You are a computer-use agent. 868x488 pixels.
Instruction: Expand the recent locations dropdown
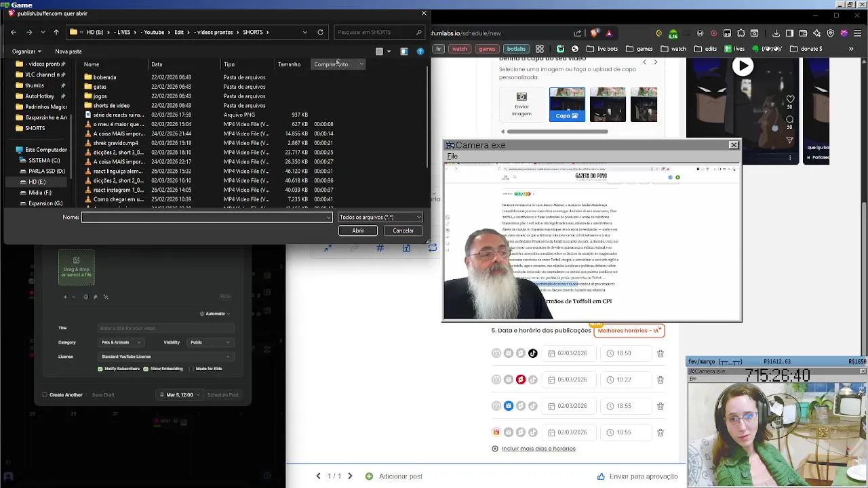pos(43,32)
